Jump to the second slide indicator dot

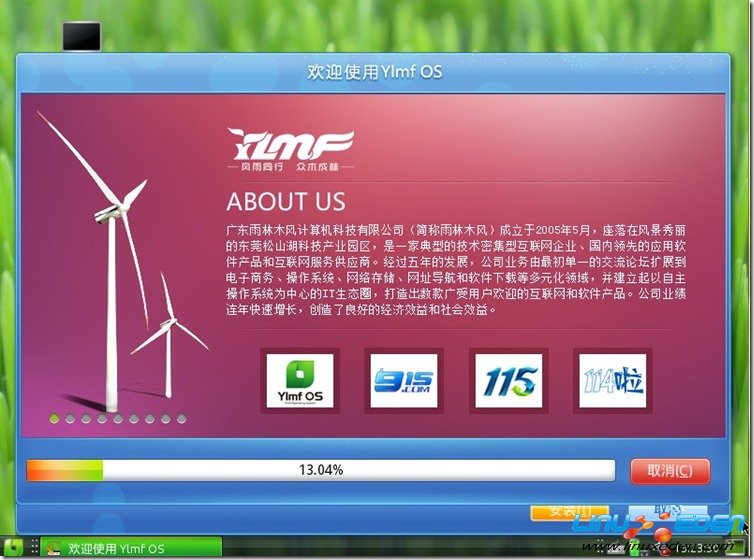click(70, 419)
